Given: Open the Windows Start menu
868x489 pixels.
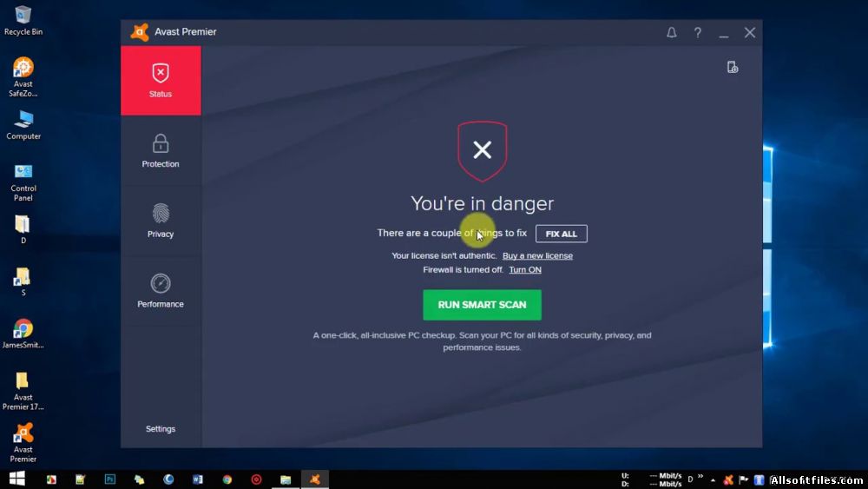Looking at the screenshot, I should tap(17, 479).
